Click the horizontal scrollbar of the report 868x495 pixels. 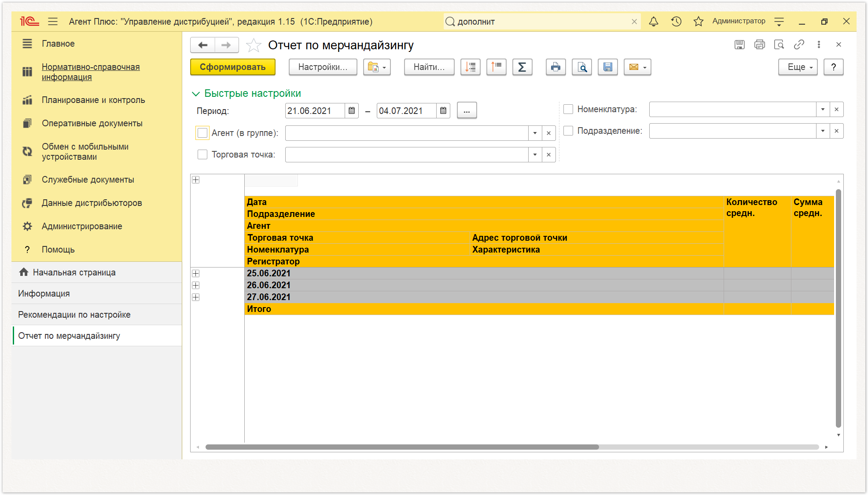coord(402,447)
